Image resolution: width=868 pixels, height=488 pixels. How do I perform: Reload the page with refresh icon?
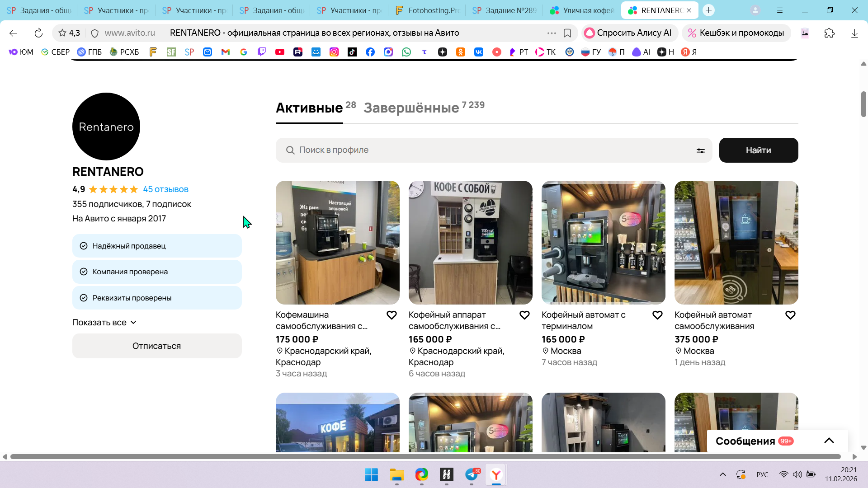point(38,33)
